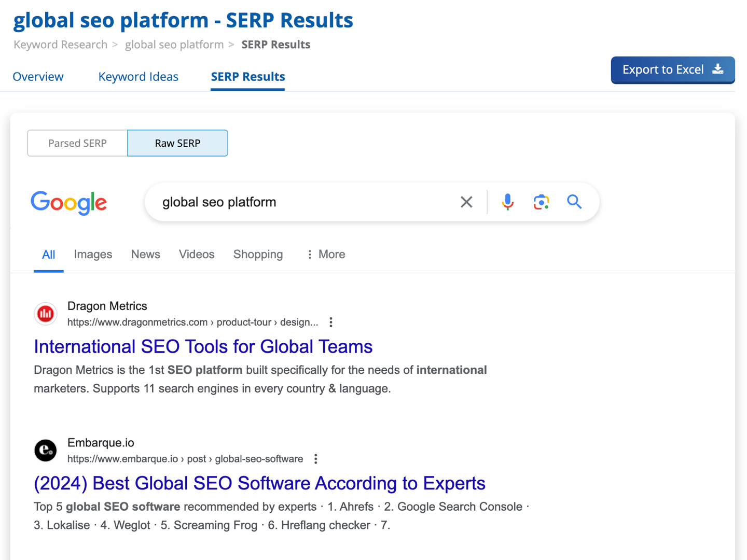Click the page title heading
Screen dimensions: 747x560
point(183,20)
